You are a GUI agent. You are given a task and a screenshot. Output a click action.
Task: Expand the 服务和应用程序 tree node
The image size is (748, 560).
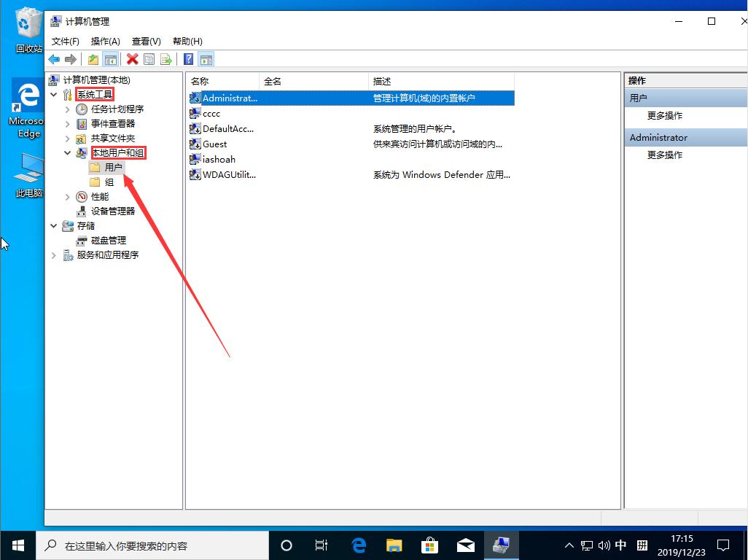(52, 254)
